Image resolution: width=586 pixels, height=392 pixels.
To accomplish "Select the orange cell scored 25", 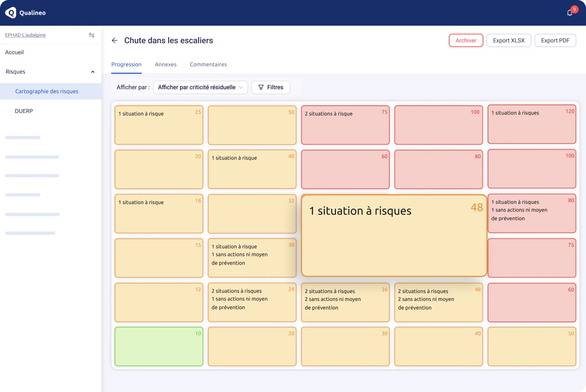I will point(159,125).
